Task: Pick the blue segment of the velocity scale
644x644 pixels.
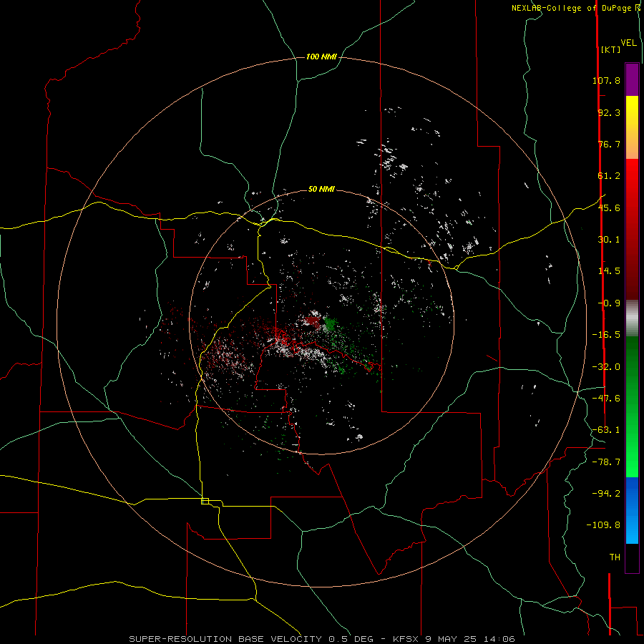Action: pos(632,510)
